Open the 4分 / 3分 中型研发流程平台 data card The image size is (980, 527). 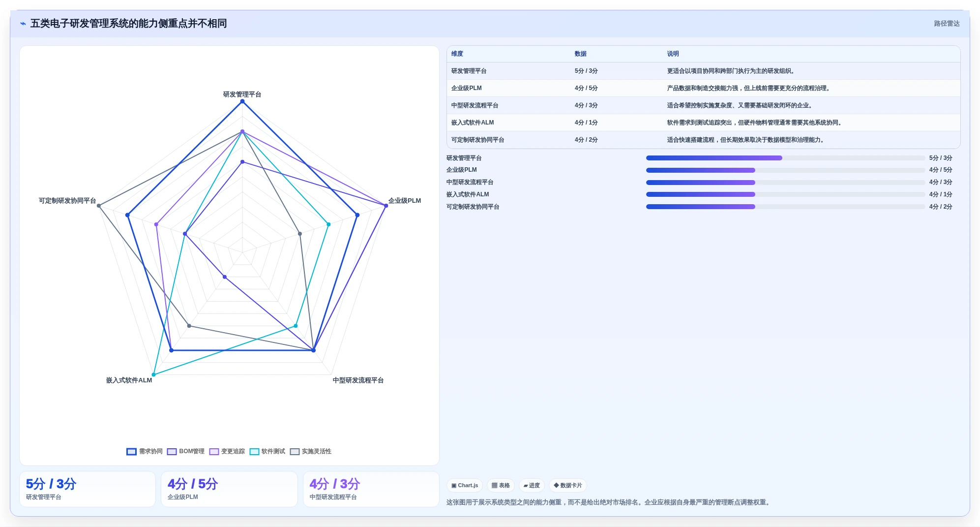[371, 489]
